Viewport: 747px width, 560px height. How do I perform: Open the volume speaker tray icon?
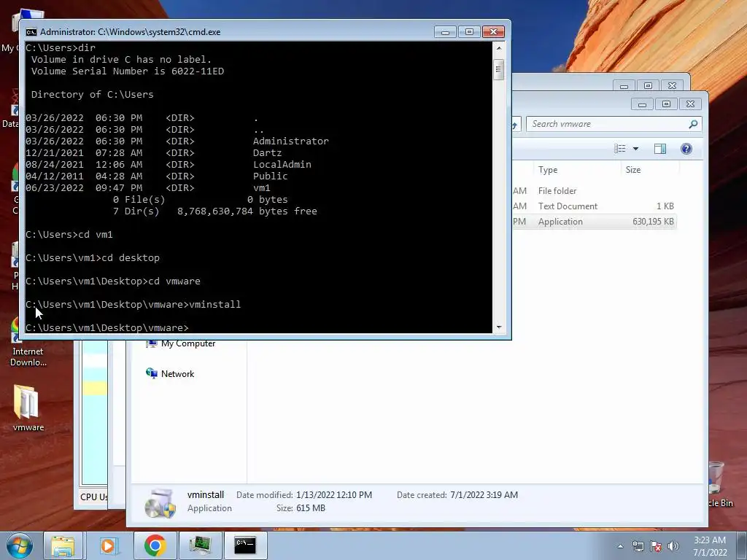coord(673,546)
